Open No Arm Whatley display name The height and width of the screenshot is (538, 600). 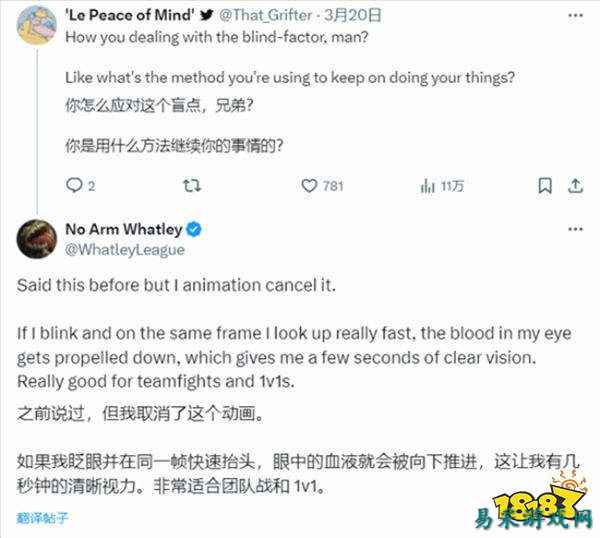coord(124,229)
